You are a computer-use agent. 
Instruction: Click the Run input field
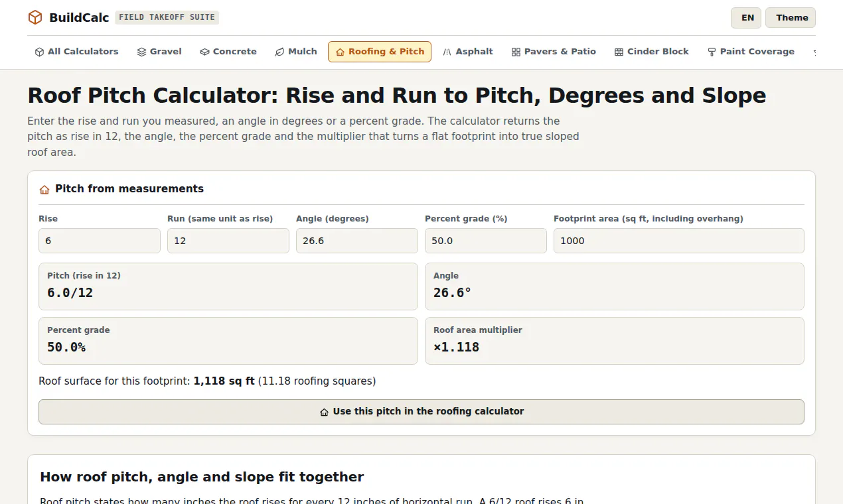228,241
